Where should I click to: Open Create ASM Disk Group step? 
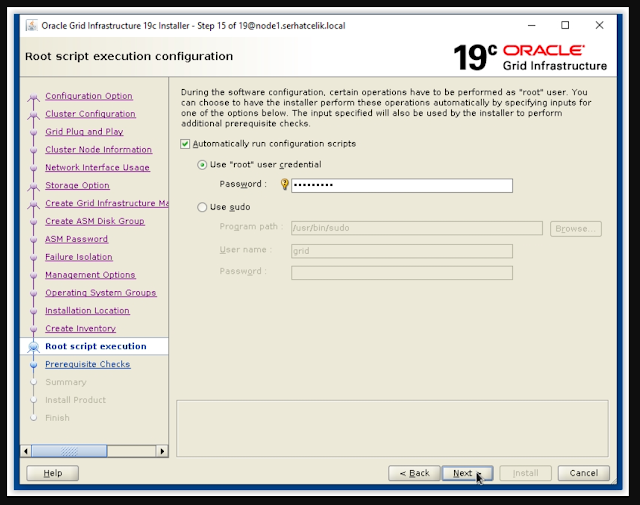pyautogui.click(x=95, y=221)
